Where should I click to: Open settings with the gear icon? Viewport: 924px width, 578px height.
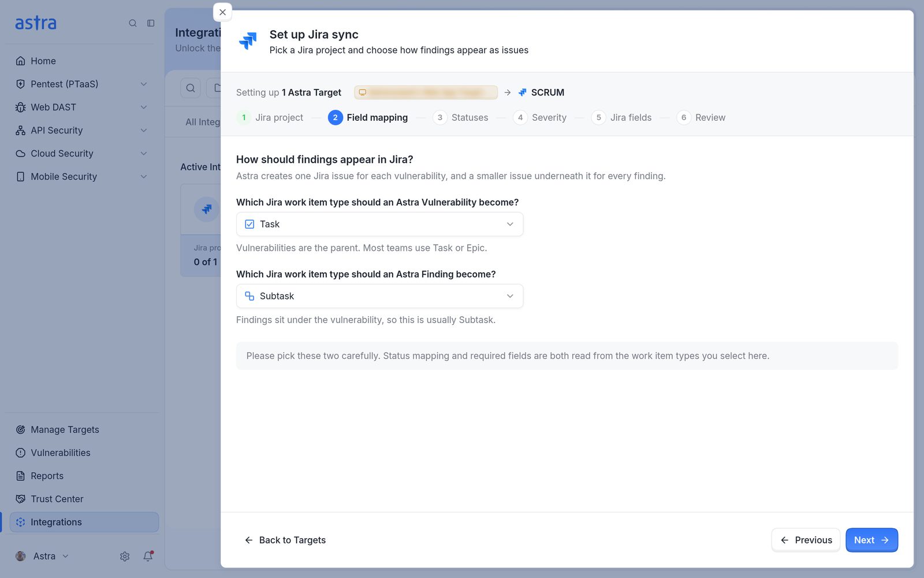pyautogui.click(x=125, y=556)
